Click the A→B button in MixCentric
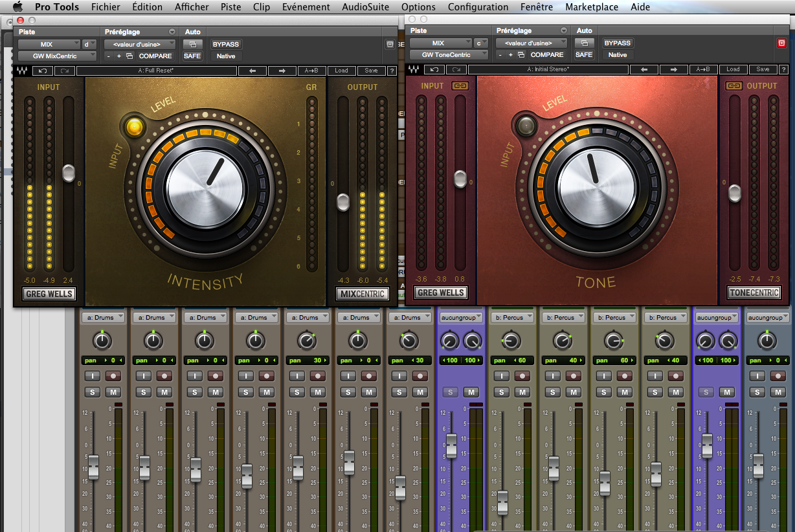The width and height of the screenshot is (795, 532). [311, 71]
